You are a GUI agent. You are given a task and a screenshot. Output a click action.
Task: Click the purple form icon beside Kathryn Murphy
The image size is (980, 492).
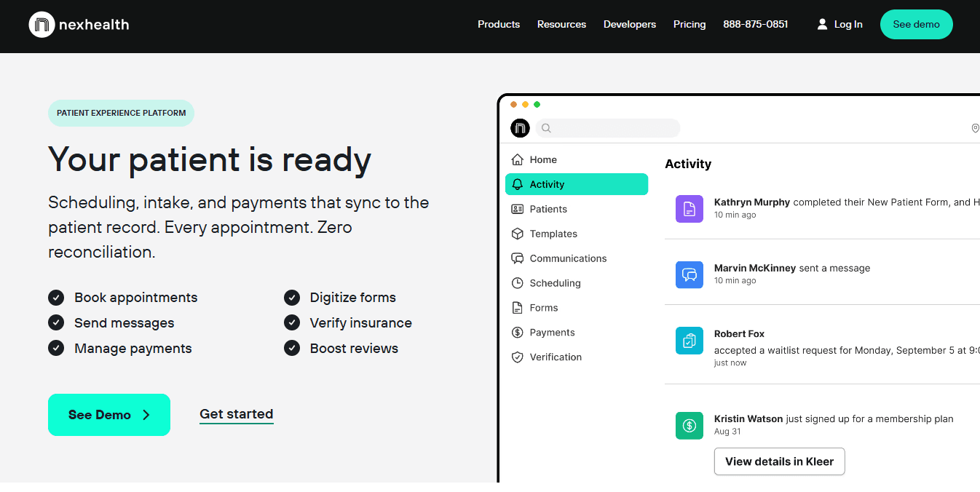689,209
